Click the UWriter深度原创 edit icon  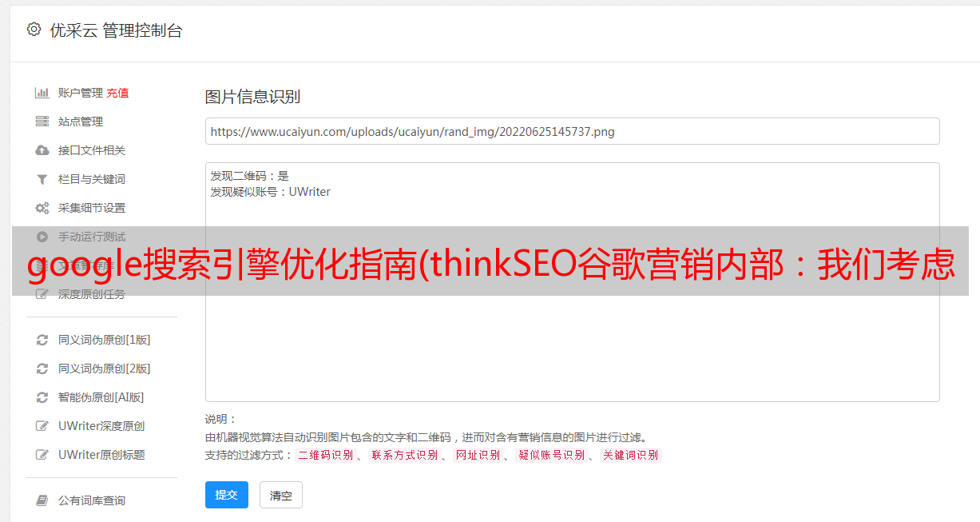coord(42,426)
